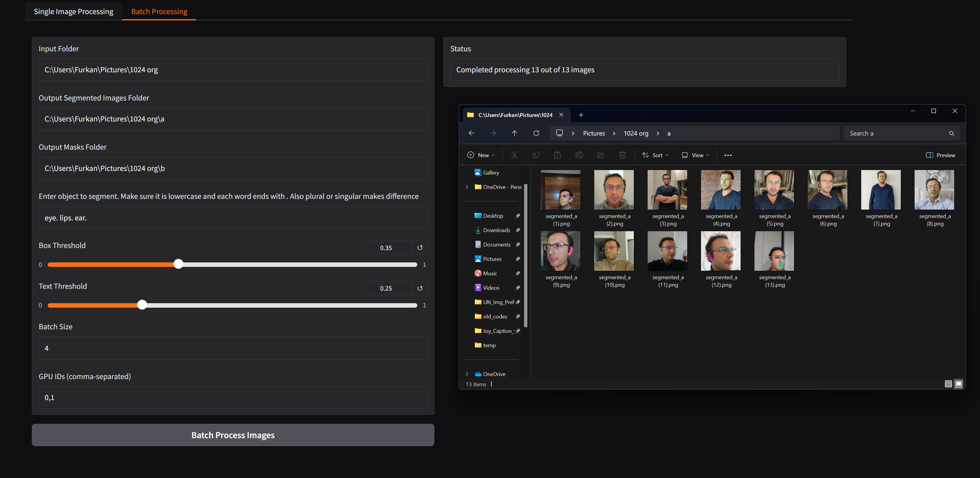The image size is (980, 478).
Task: Open the View dropdown menu
Action: tap(695, 155)
